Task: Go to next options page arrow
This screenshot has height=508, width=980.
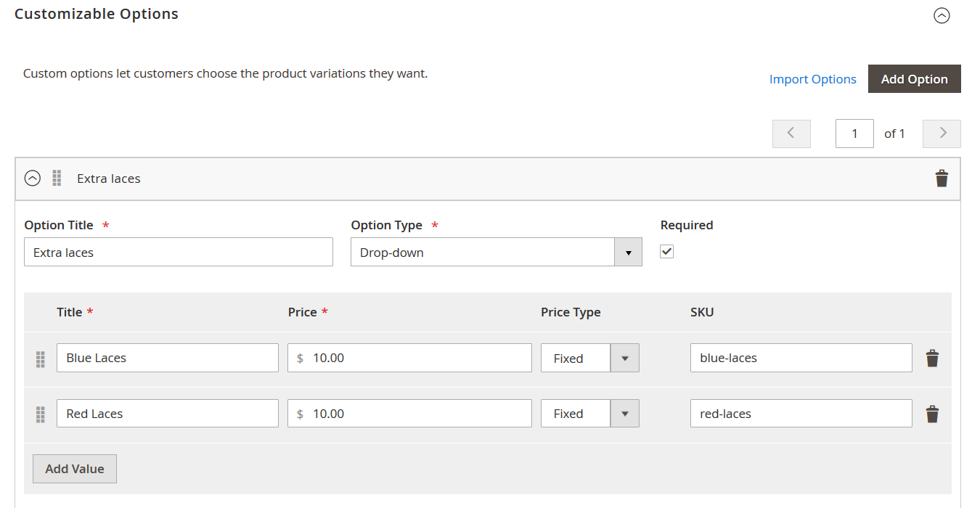Action: [942, 134]
